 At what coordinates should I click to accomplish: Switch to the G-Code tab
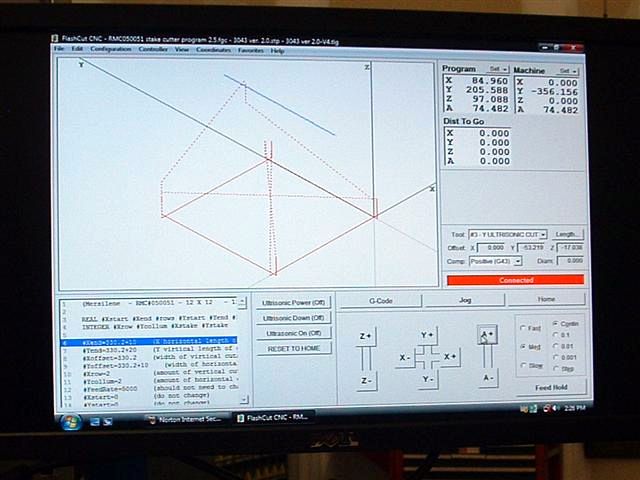click(x=380, y=301)
